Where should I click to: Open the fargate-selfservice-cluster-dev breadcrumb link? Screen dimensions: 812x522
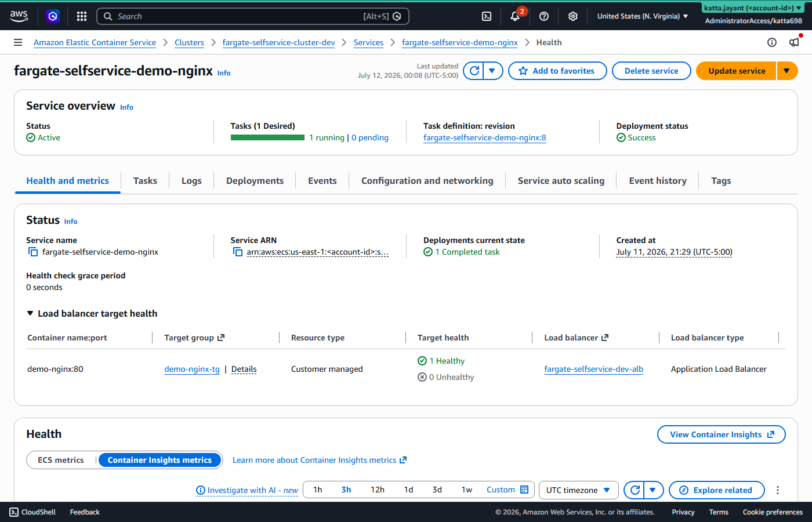pyautogui.click(x=279, y=42)
